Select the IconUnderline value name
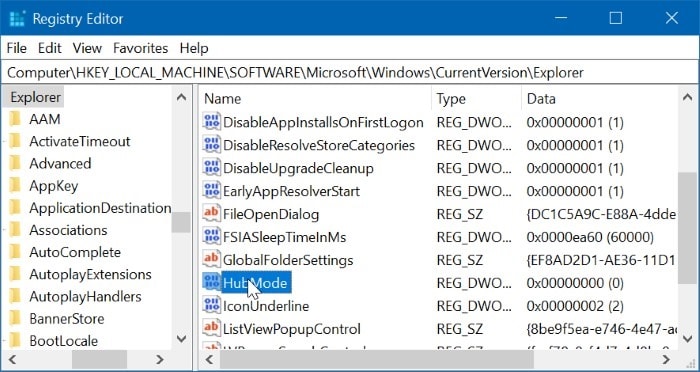Image resolution: width=700 pixels, height=372 pixels. coord(266,306)
